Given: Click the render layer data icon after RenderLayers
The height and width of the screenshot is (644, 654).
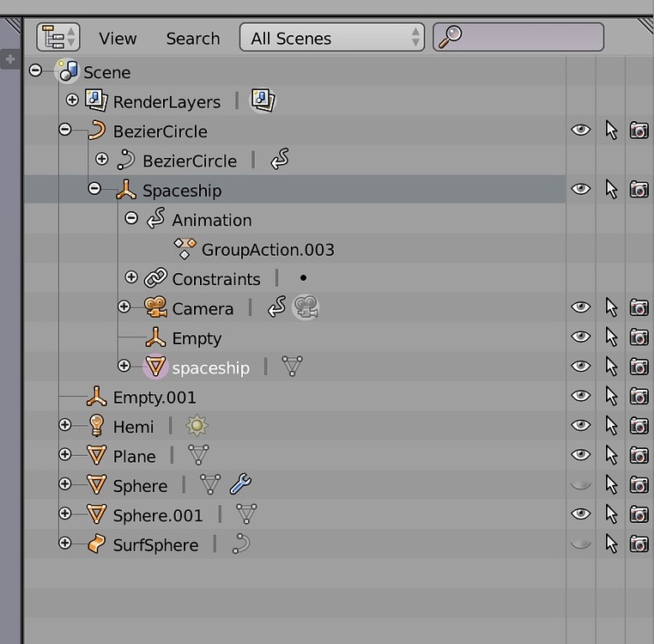Looking at the screenshot, I should click(x=263, y=100).
